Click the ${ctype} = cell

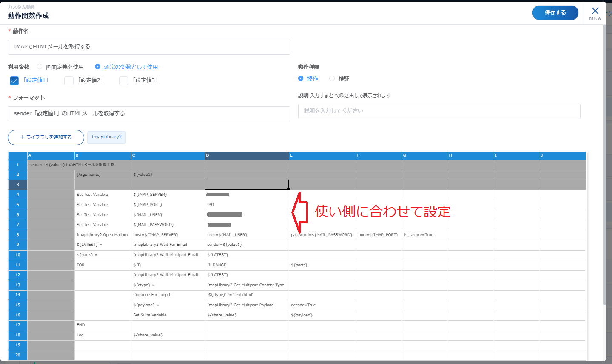[168, 285]
